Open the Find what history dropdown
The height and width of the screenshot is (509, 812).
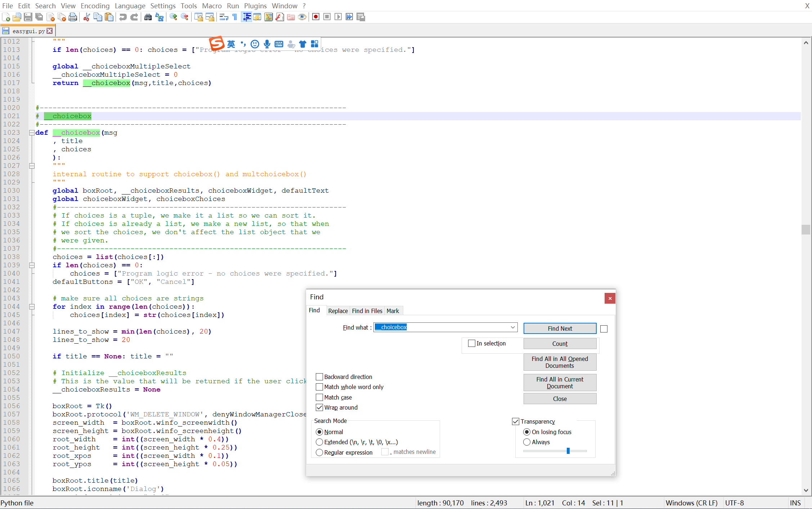click(x=513, y=327)
